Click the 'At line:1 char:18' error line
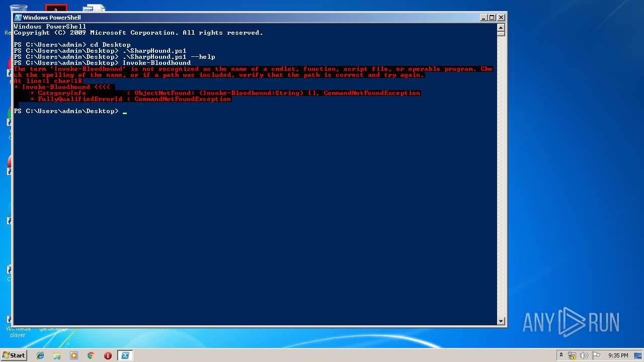 pyautogui.click(x=48, y=81)
